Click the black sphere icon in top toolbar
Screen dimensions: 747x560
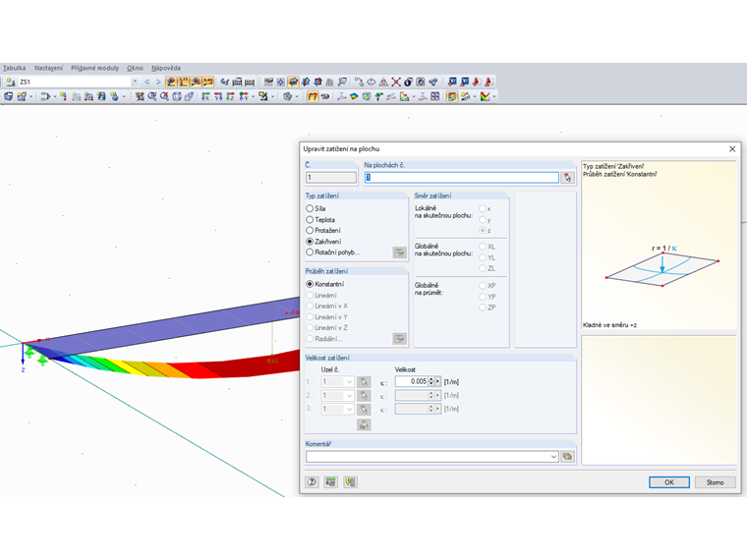(408, 82)
